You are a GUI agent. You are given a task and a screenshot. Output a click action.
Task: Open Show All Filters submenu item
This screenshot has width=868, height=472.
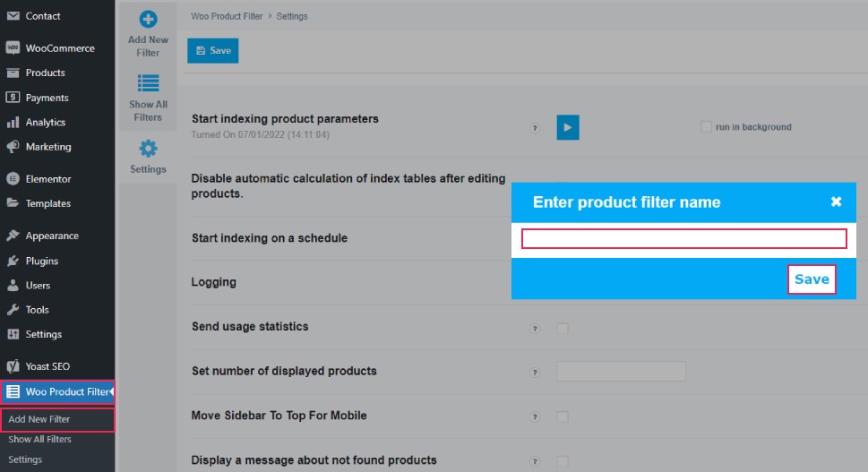39,440
